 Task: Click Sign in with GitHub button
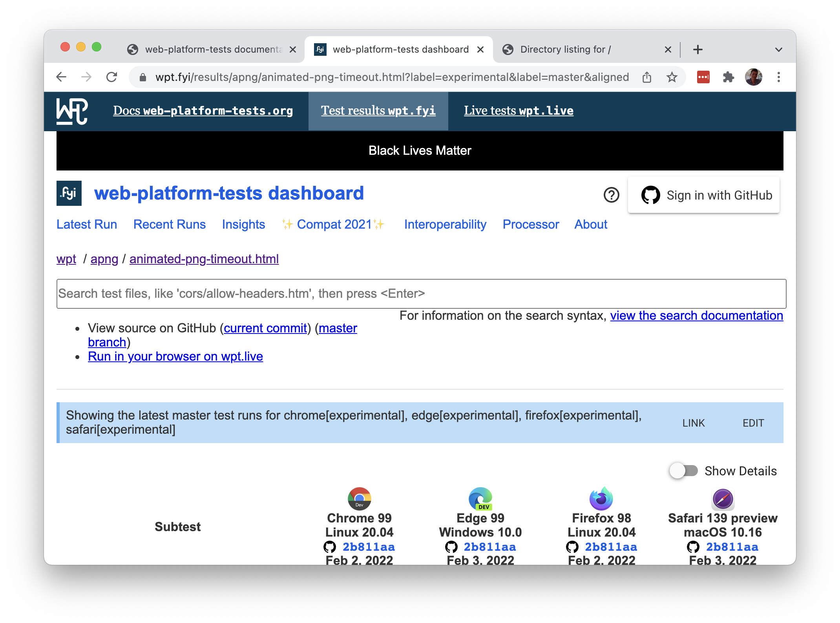704,195
